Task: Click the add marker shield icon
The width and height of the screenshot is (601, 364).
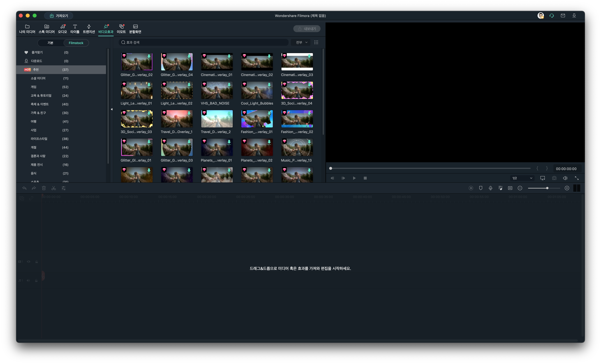Action: point(480,188)
